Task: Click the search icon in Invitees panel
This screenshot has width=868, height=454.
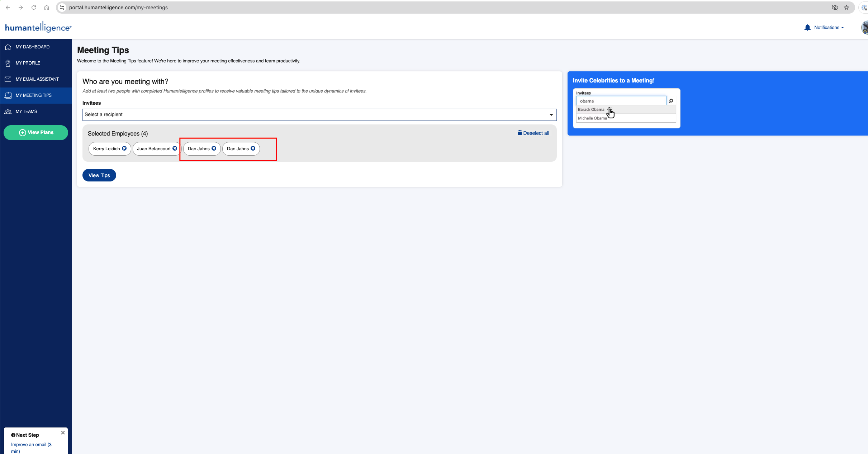Action: click(671, 101)
